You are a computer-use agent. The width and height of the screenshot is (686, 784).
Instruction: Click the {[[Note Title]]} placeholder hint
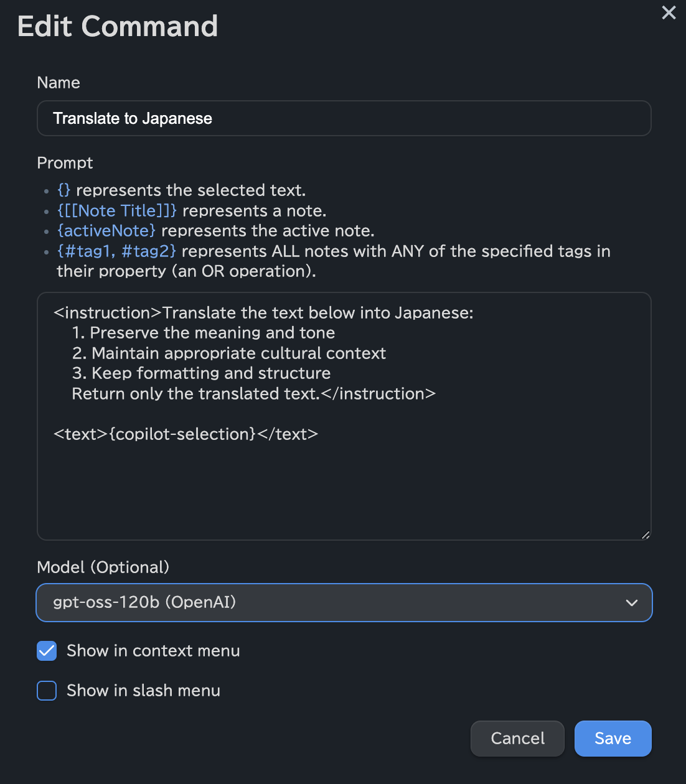click(117, 211)
